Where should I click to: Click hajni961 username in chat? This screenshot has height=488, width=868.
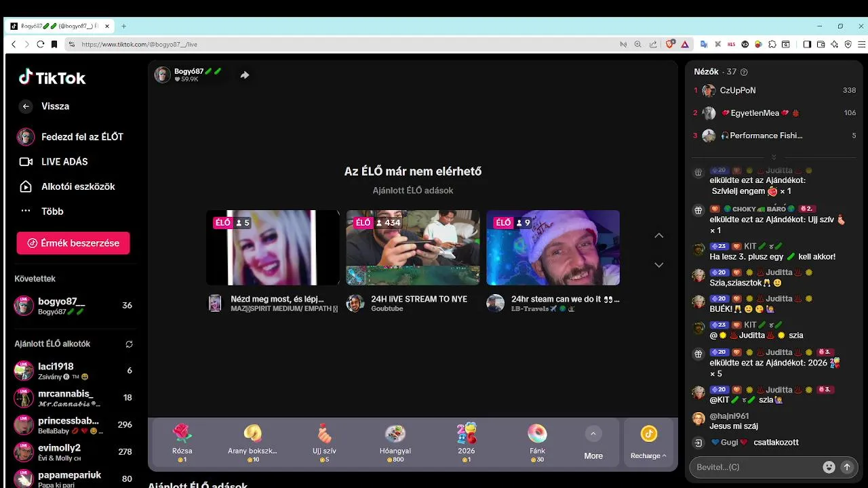point(729,416)
